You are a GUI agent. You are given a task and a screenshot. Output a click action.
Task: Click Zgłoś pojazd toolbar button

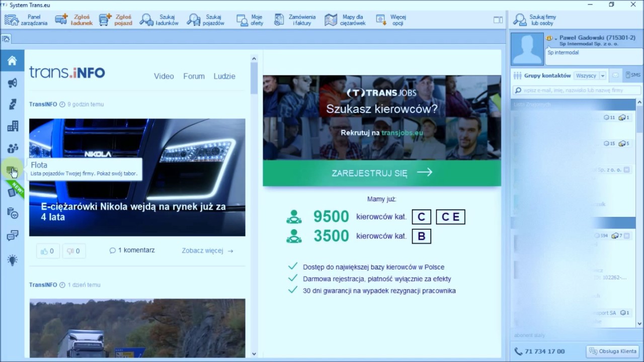pyautogui.click(x=116, y=20)
